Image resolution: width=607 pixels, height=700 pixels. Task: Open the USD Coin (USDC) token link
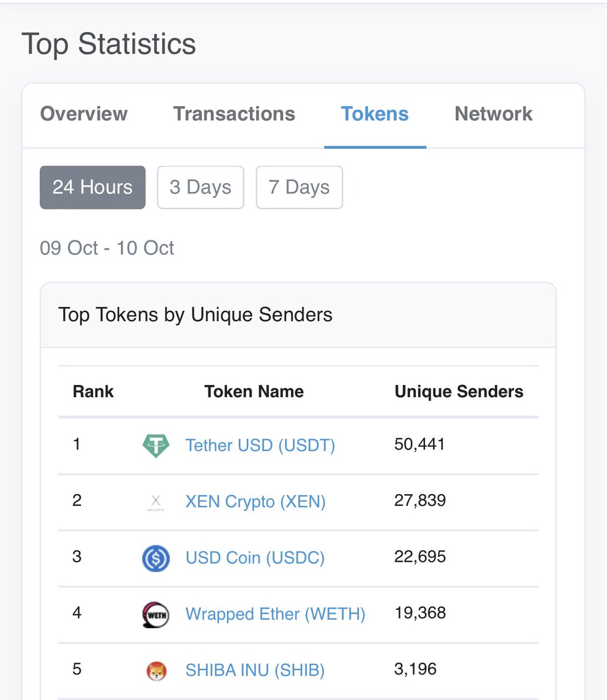tap(255, 558)
